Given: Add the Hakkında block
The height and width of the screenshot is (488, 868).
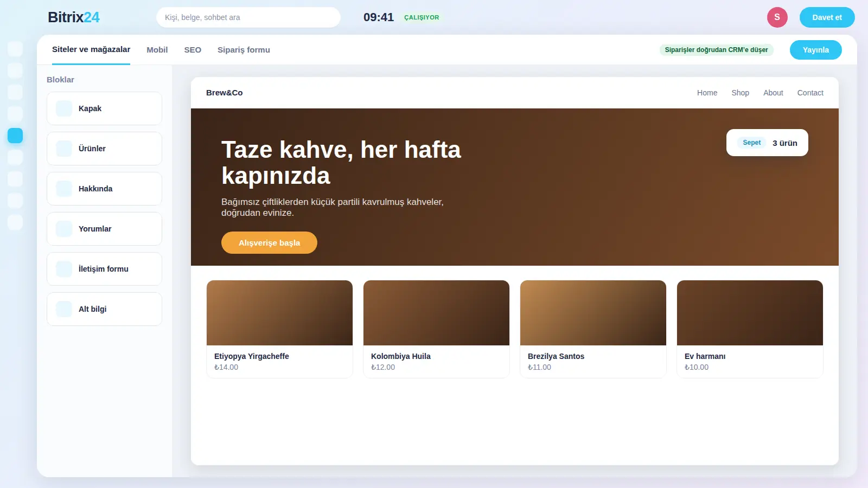Looking at the screenshot, I should point(104,189).
